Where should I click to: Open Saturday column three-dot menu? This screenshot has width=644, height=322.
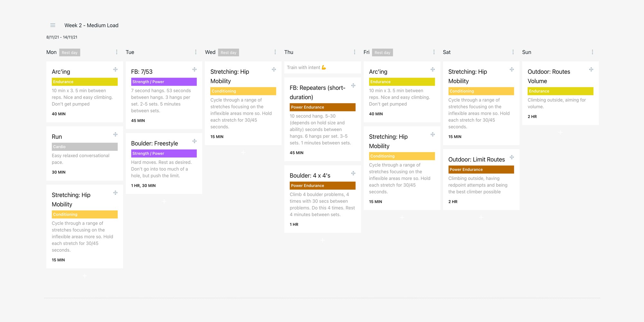click(513, 52)
